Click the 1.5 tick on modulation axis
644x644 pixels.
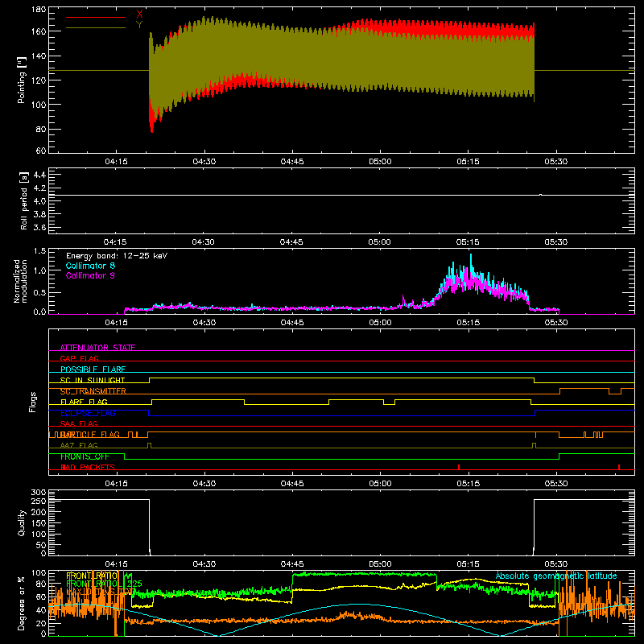tap(39, 251)
